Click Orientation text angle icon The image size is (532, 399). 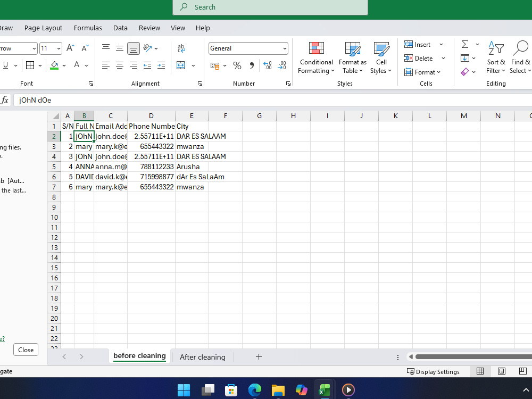coord(147,48)
